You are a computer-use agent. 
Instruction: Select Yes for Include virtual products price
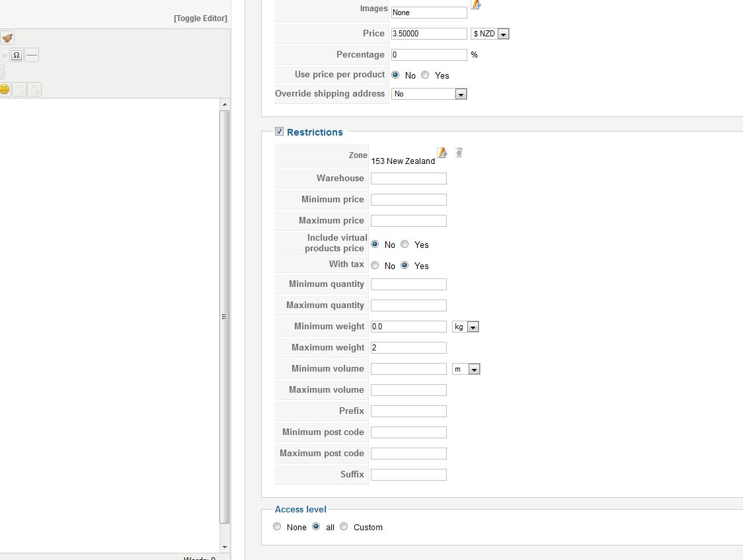[x=404, y=244]
